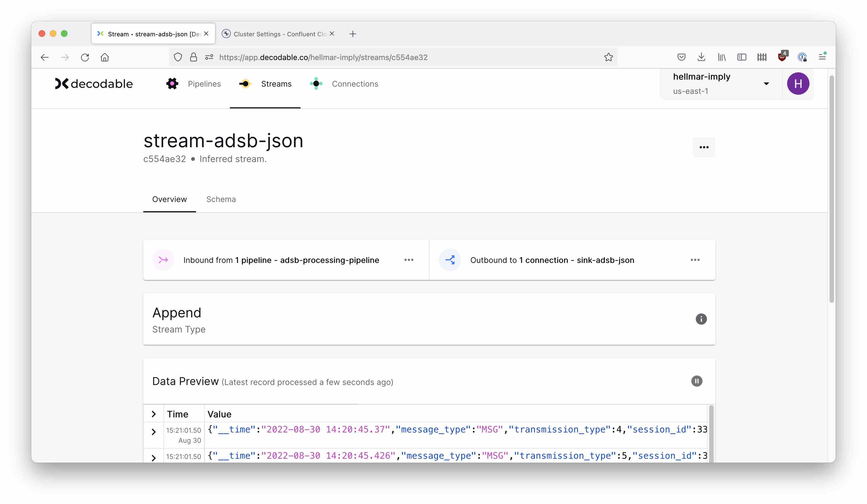The width and height of the screenshot is (867, 504).
Task: Click the outbound connection icon
Action: tap(450, 260)
